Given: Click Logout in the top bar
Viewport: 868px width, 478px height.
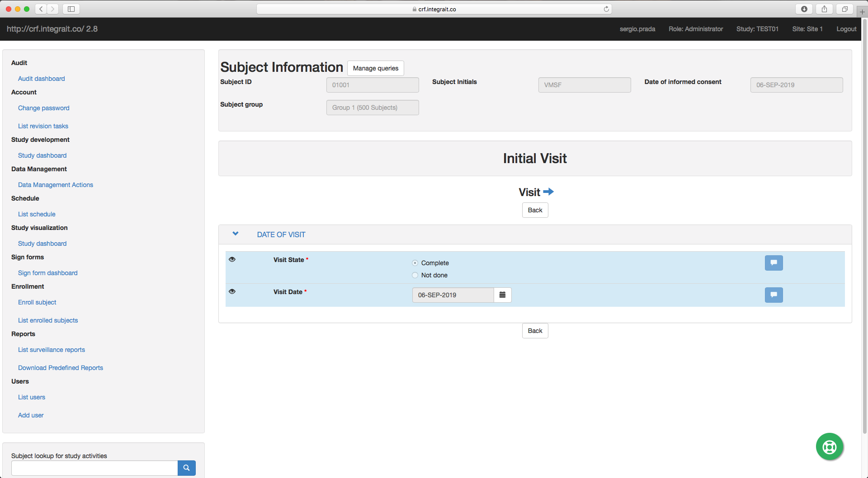Looking at the screenshot, I should tap(846, 29).
